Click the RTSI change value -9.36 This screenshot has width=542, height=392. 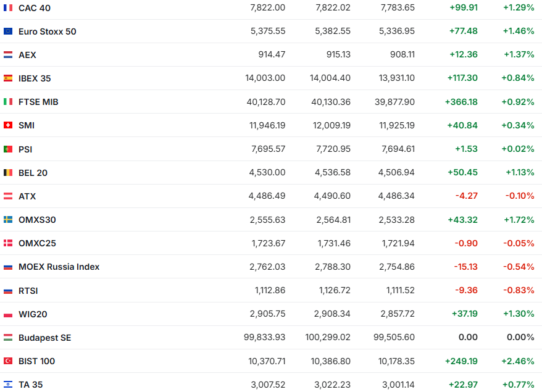466,291
